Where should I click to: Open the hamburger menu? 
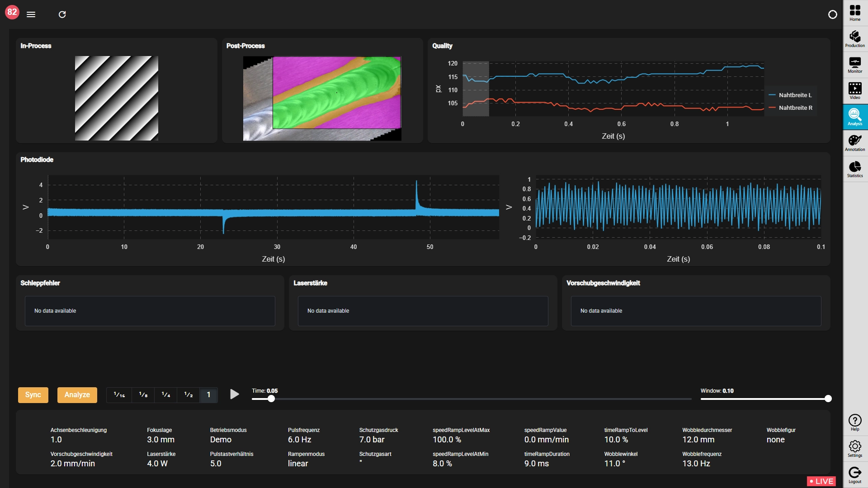[31, 14]
